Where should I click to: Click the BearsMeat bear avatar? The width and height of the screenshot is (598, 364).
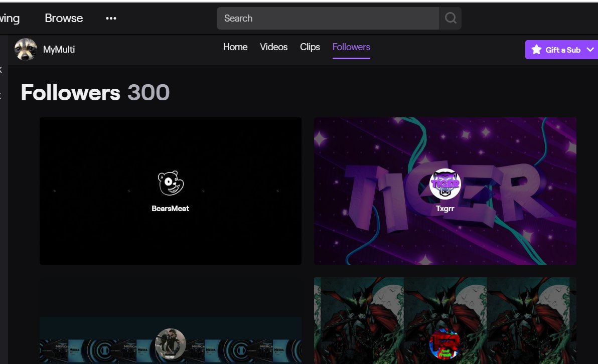171,184
